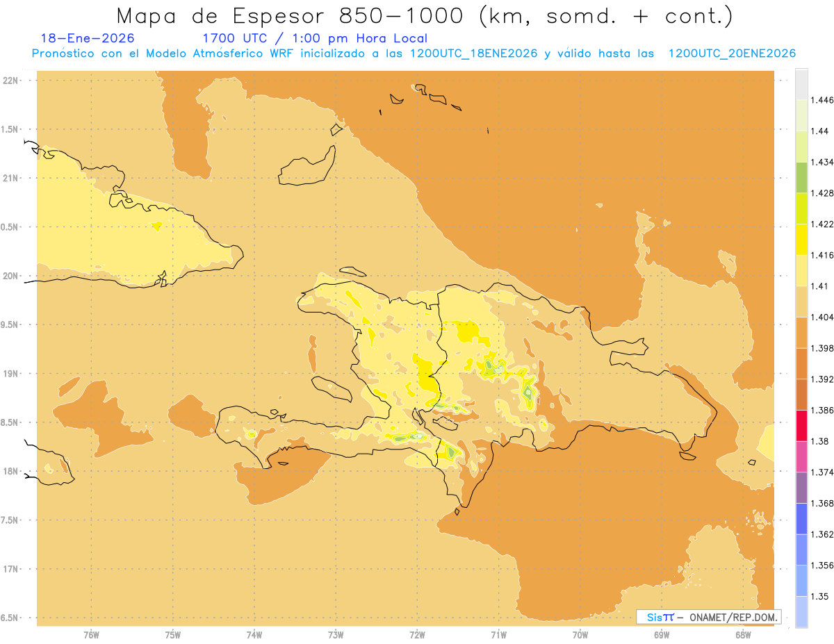Click the '22N' latitude label
Image resolution: width=834 pixels, height=644 pixels.
click(11, 81)
